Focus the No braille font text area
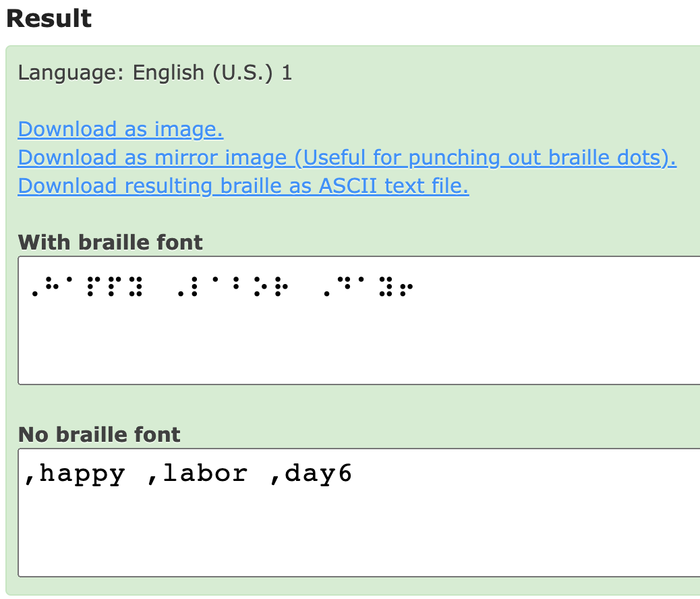The width and height of the screenshot is (700, 599). pyautogui.click(x=359, y=533)
